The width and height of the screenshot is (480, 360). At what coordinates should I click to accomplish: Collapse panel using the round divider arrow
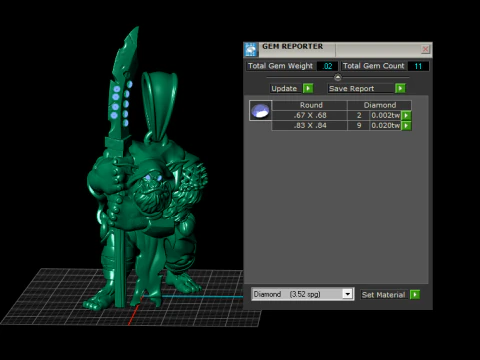338,78
